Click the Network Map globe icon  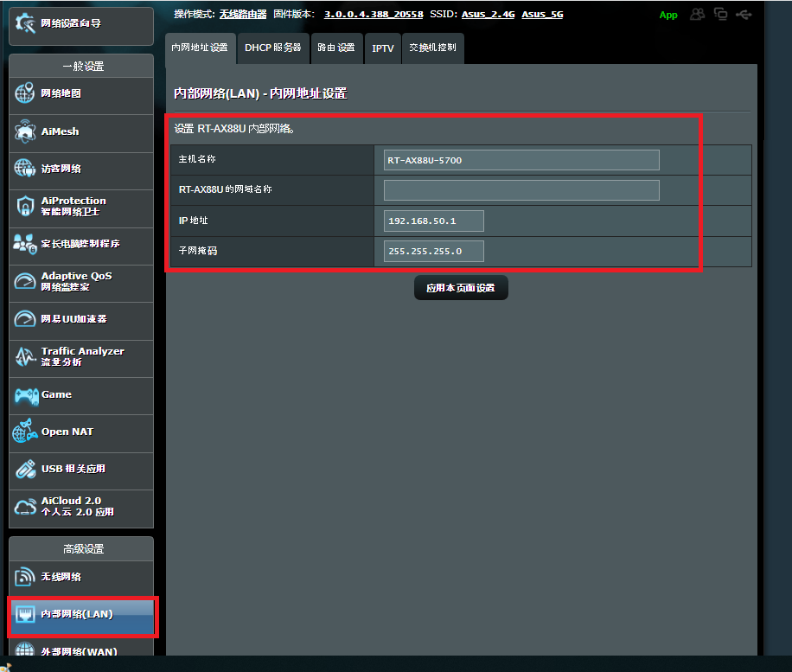point(25,94)
